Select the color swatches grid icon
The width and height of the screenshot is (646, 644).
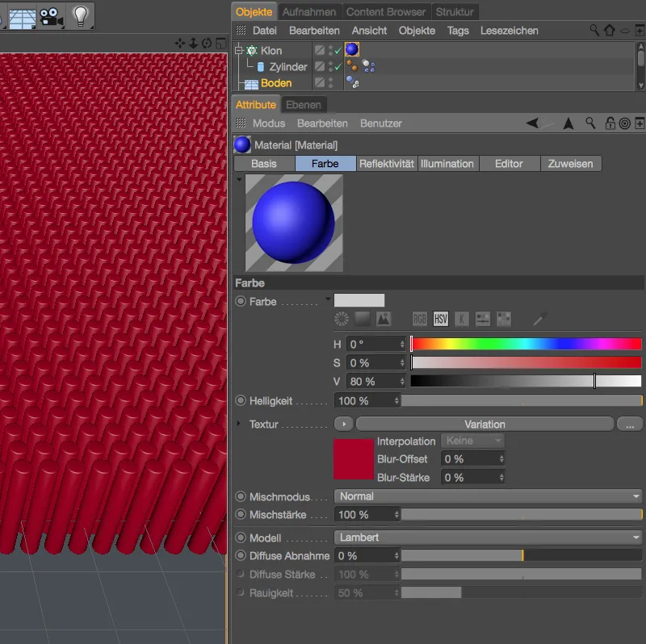click(503, 318)
